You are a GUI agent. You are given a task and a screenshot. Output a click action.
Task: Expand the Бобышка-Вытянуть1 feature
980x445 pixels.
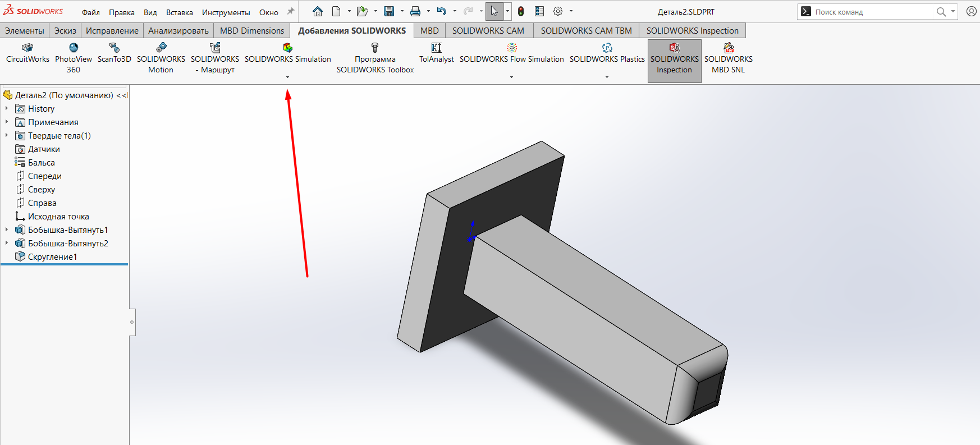click(x=7, y=230)
